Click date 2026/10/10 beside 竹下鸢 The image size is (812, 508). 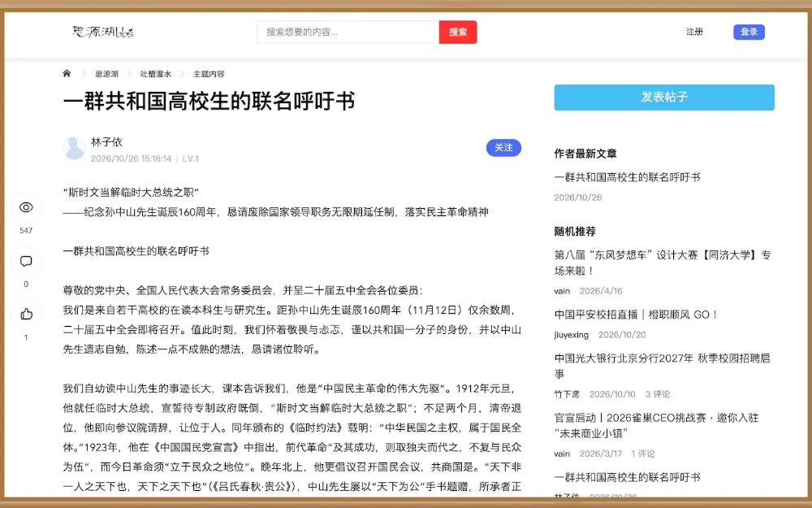click(612, 394)
